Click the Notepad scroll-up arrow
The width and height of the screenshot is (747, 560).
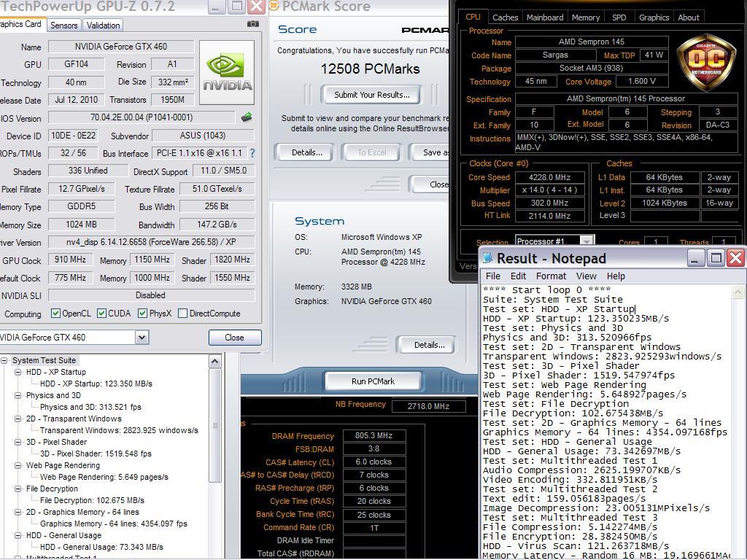coord(738,292)
